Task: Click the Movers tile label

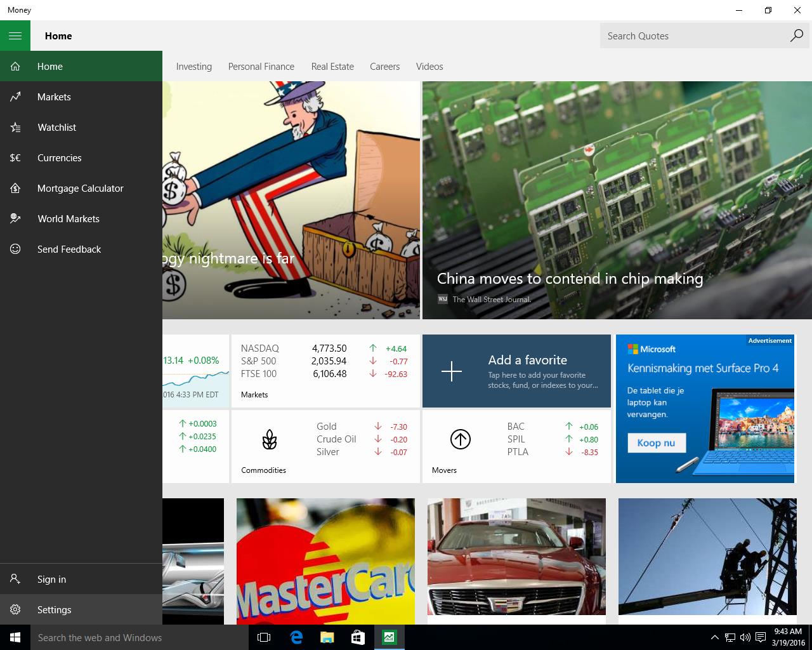Action: tap(444, 470)
